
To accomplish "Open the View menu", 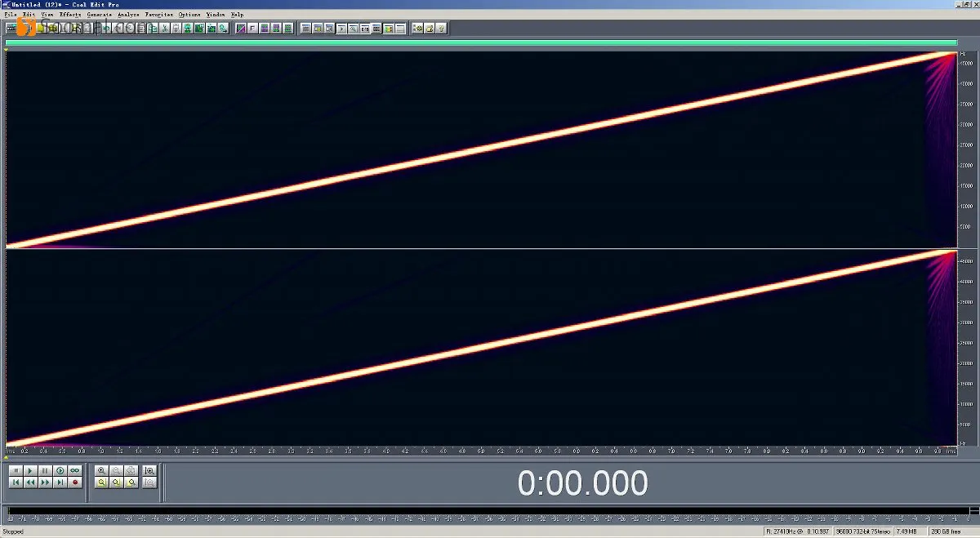I will tap(47, 15).
